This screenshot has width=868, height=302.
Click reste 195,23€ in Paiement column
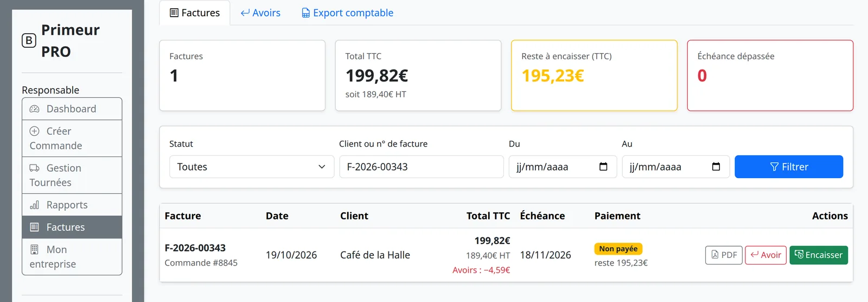[621, 263]
